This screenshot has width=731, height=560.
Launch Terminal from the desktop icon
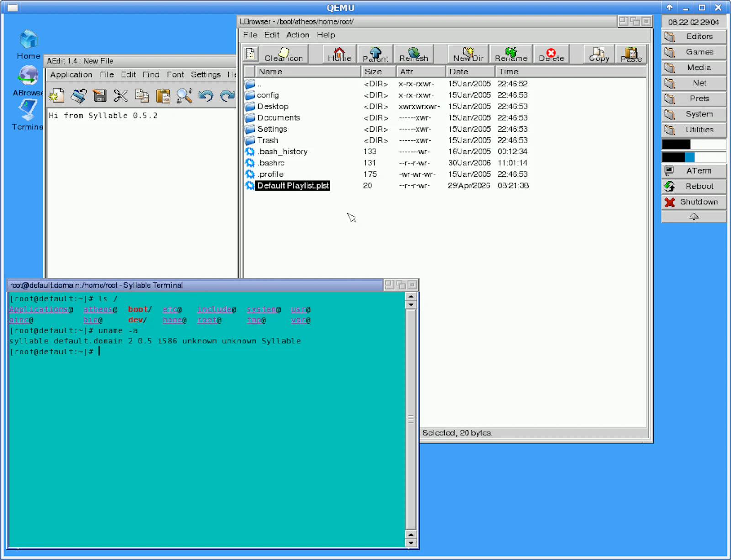pyautogui.click(x=27, y=115)
